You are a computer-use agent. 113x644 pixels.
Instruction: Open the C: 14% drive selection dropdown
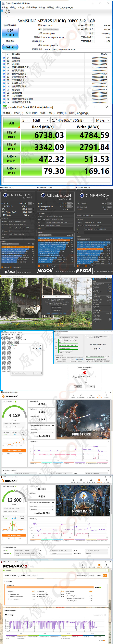click(72, 120)
